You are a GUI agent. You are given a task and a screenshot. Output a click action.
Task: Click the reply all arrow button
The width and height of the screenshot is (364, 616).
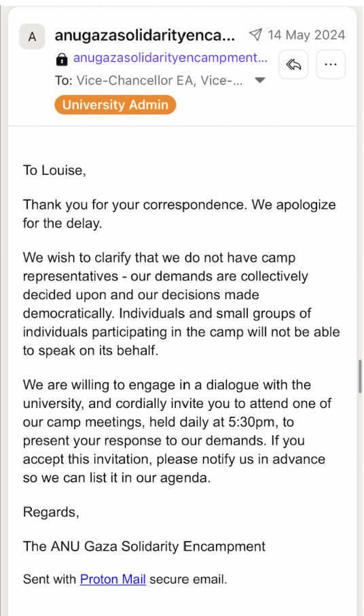293,65
